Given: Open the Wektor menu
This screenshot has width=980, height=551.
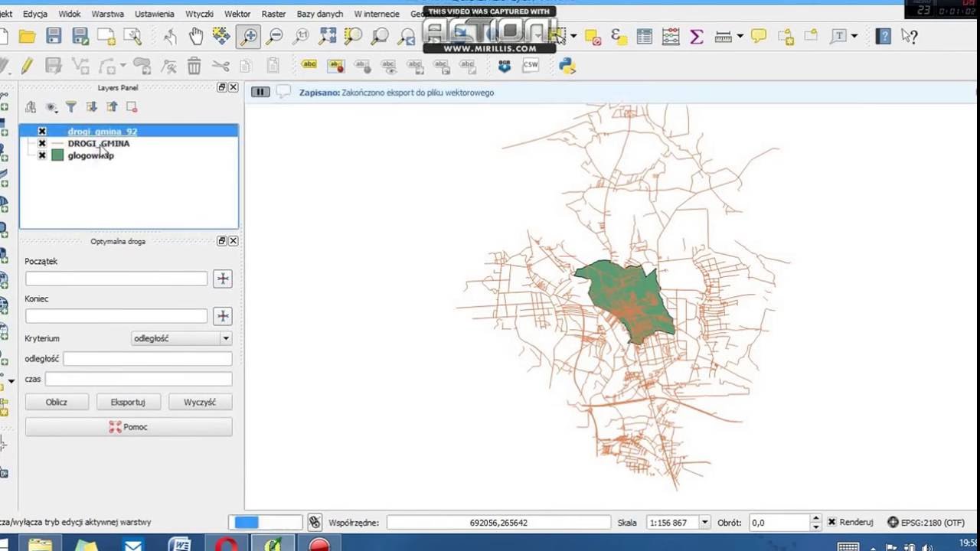Looking at the screenshot, I should click(237, 14).
